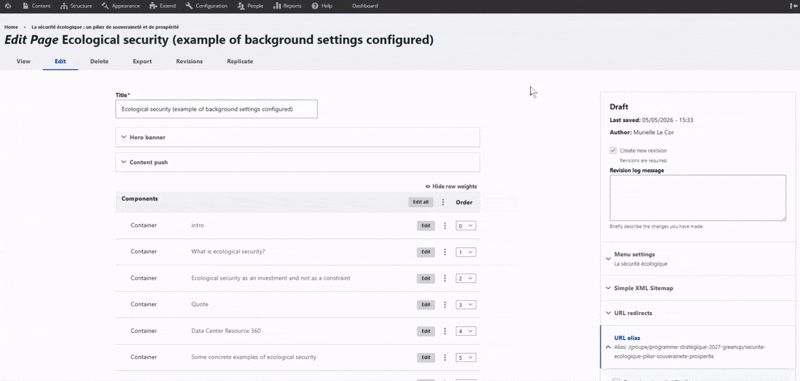Expand the Hero banner section
Screen dimensions: 800x381
(x=297, y=137)
